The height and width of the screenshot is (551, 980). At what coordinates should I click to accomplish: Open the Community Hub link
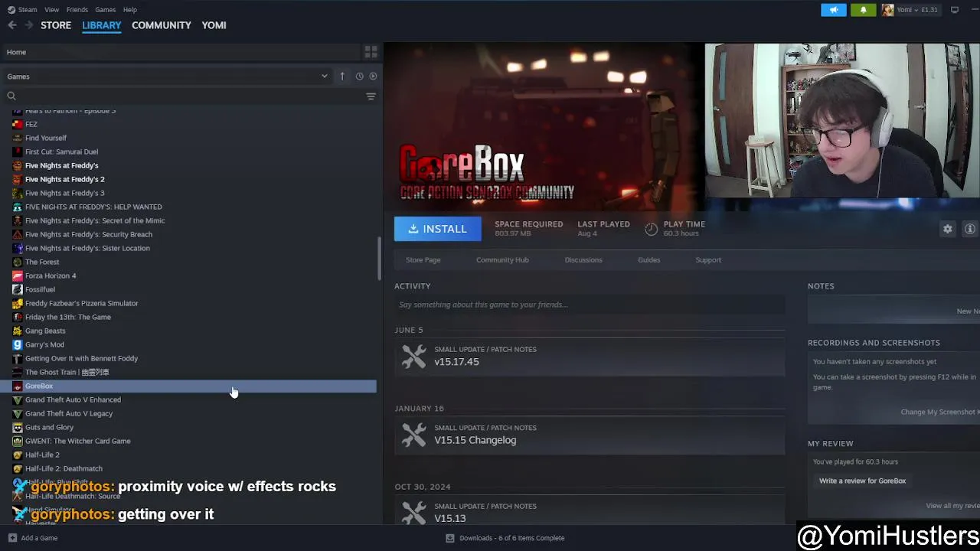click(502, 260)
